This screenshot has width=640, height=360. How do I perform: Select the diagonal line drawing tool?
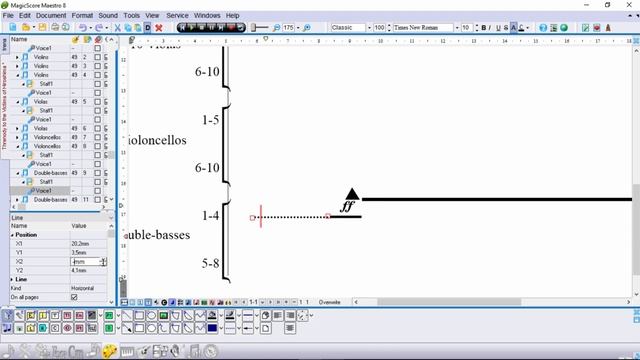pos(127,316)
